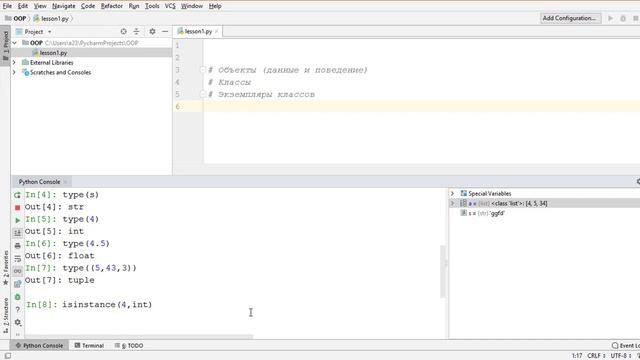Screen dimensions: 640x360
Task: Open the Run menu
Action: click(x=133, y=6)
